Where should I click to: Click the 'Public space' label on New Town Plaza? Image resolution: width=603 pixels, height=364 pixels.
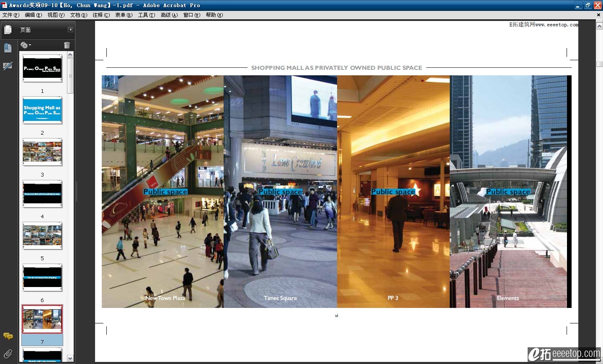click(x=165, y=192)
